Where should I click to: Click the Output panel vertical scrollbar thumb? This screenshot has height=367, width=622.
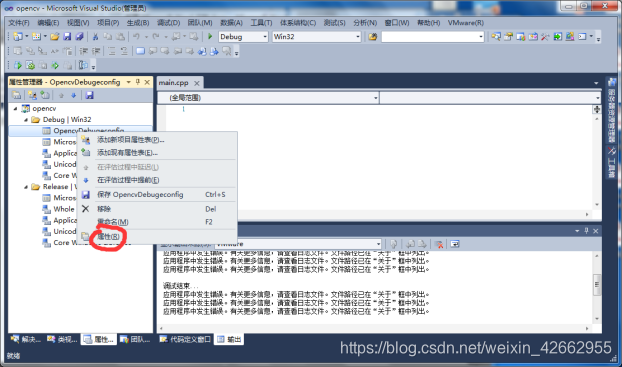(597, 284)
